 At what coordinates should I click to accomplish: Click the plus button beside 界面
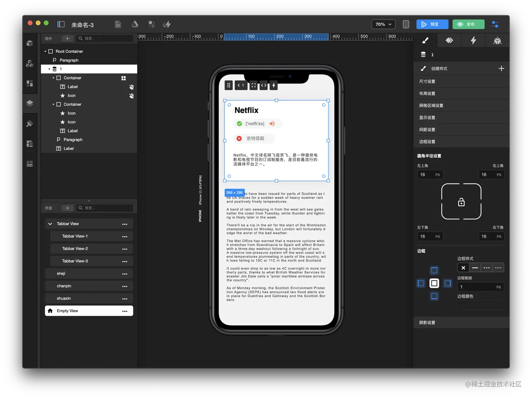pos(68,208)
